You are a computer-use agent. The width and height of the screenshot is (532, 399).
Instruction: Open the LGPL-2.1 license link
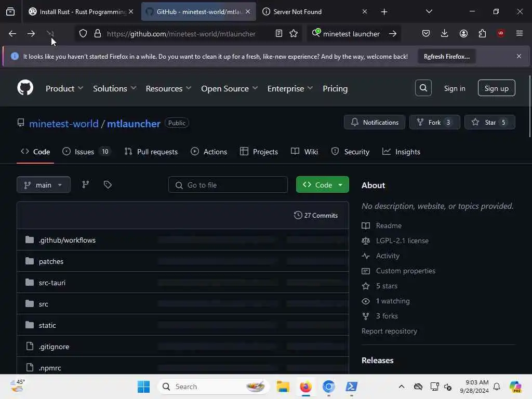click(402, 241)
